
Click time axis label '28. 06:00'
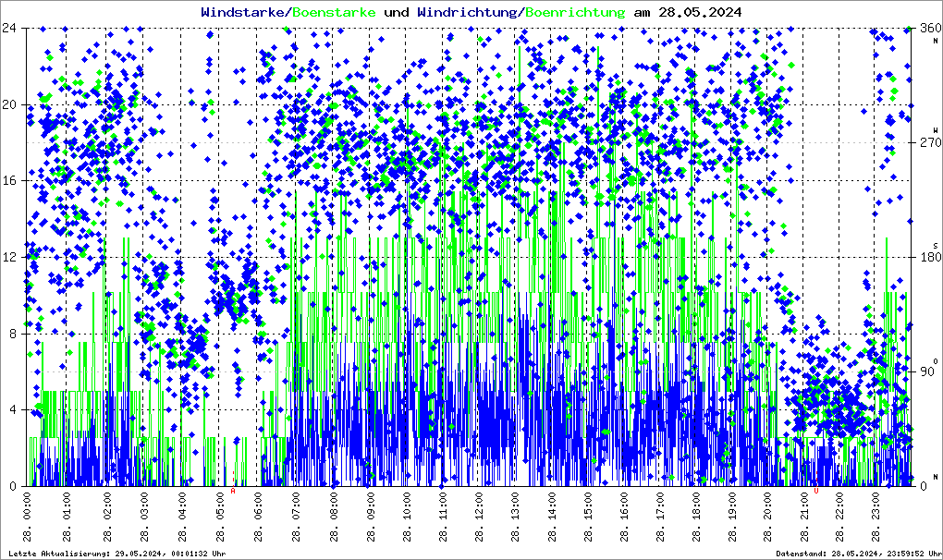(257, 517)
